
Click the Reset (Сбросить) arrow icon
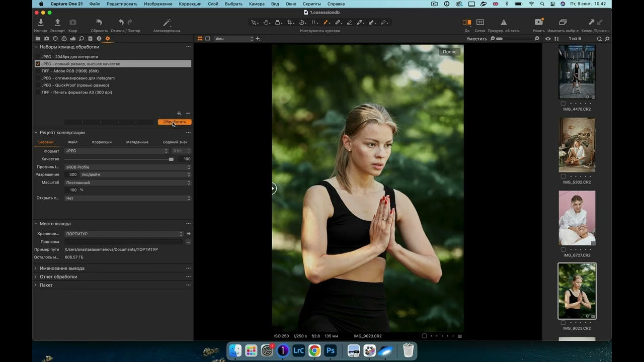tap(99, 23)
